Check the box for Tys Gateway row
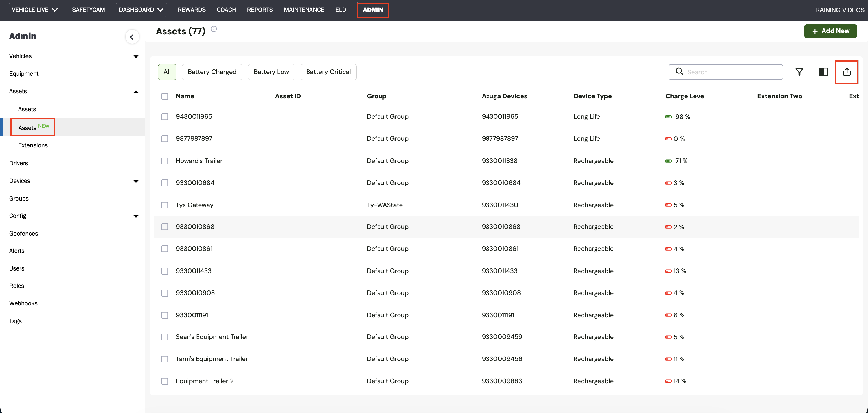The height and width of the screenshot is (413, 868). 164,205
